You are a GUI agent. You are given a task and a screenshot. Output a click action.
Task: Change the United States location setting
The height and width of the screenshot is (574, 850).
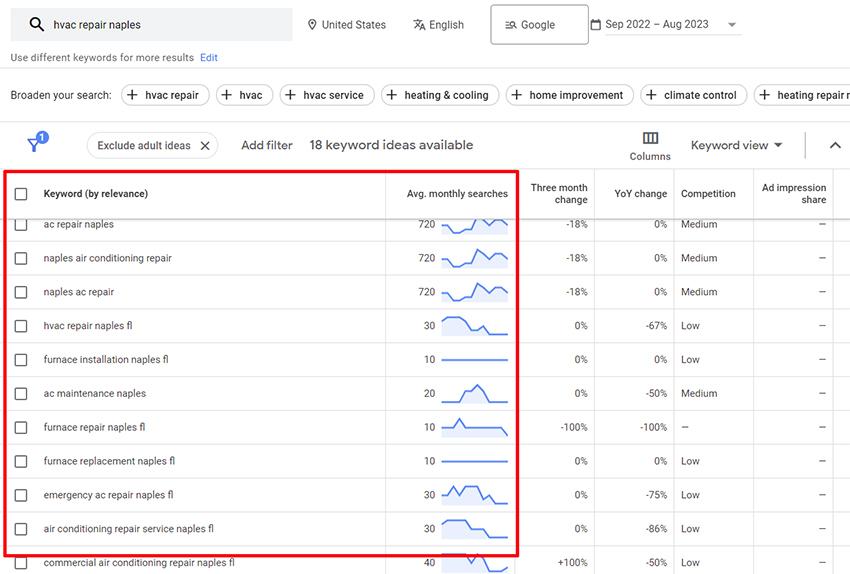(347, 25)
